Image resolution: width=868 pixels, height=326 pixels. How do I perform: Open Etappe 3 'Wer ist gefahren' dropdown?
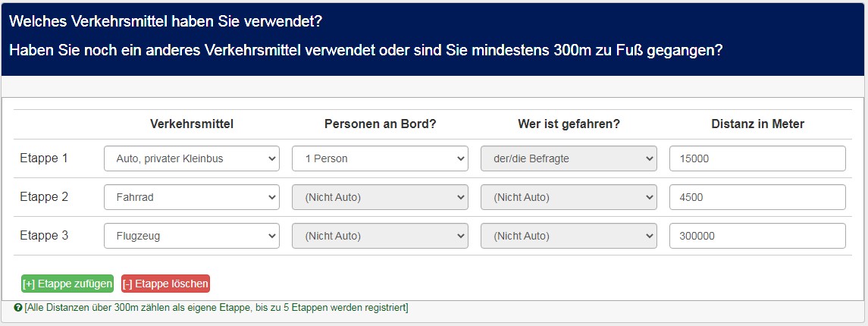pos(568,236)
